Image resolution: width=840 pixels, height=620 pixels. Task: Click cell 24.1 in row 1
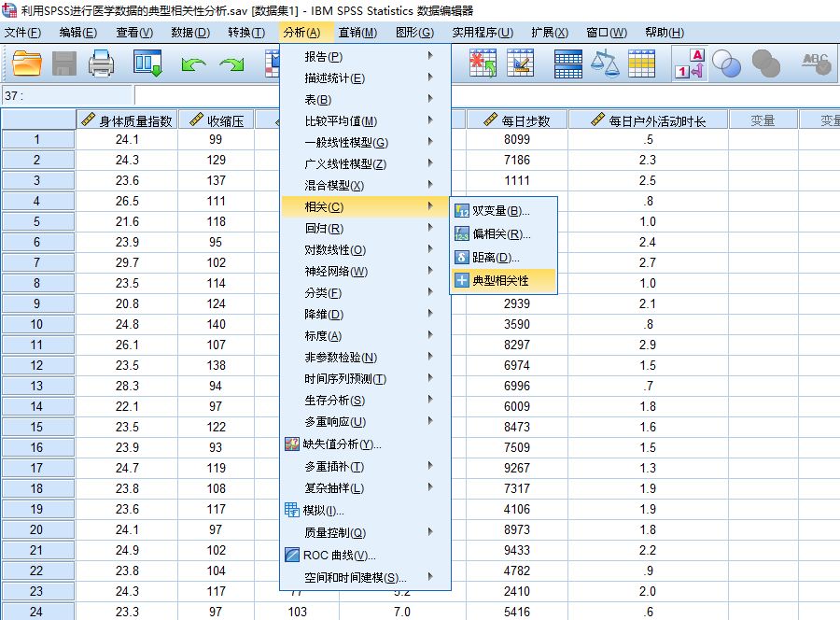pos(127,139)
